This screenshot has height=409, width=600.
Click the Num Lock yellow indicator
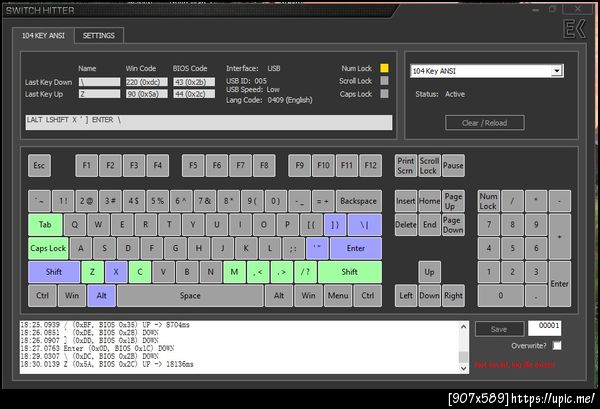[x=384, y=68]
